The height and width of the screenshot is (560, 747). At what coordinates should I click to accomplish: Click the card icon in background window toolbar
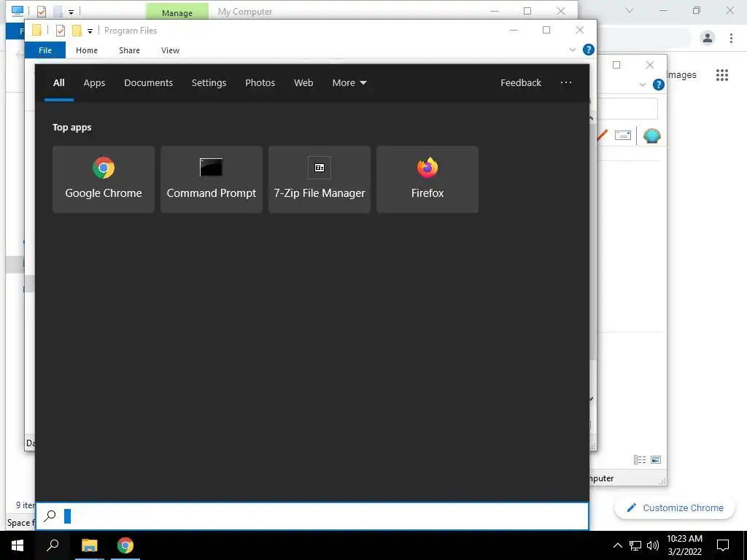(x=623, y=135)
